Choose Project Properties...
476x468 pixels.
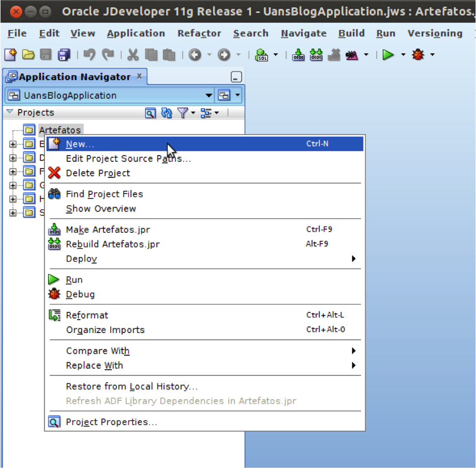[205, 422]
